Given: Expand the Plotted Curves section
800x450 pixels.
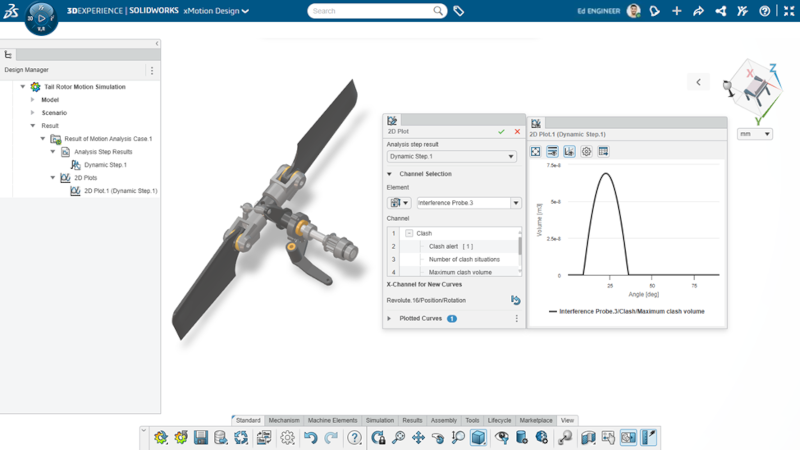Looking at the screenshot, I should (389, 319).
